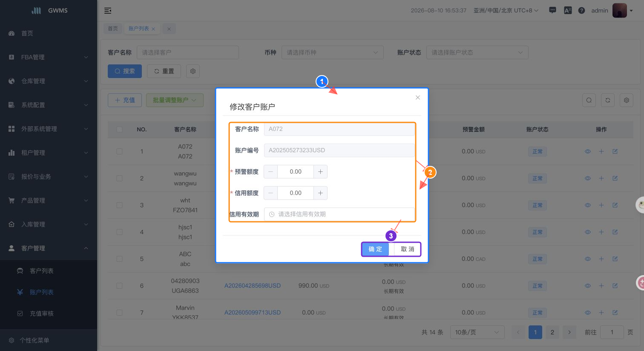The image size is (644, 351).
Task: Expand the 系统配置 sidebar menu
Action: point(49,105)
